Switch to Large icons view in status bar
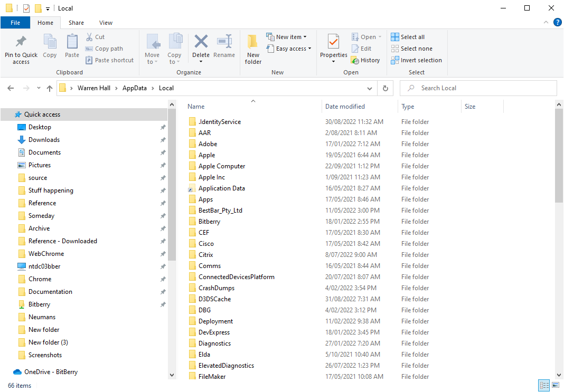The image size is (564, 392). pyautogui.click(x=556, y=386)
